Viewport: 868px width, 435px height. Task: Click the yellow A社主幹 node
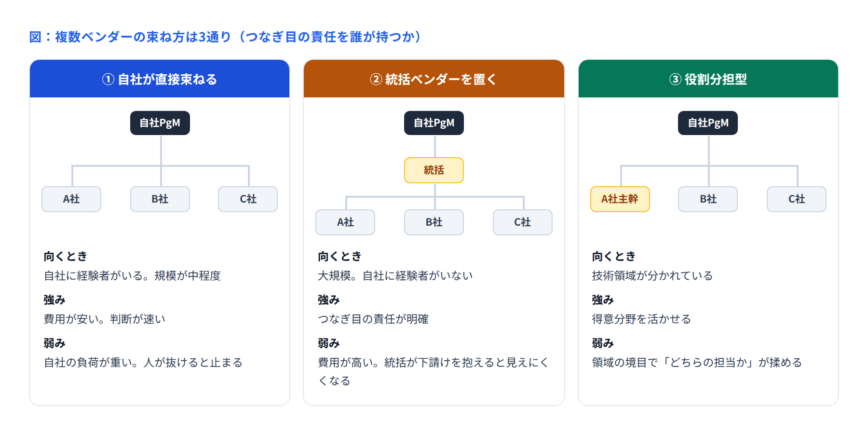620,199
